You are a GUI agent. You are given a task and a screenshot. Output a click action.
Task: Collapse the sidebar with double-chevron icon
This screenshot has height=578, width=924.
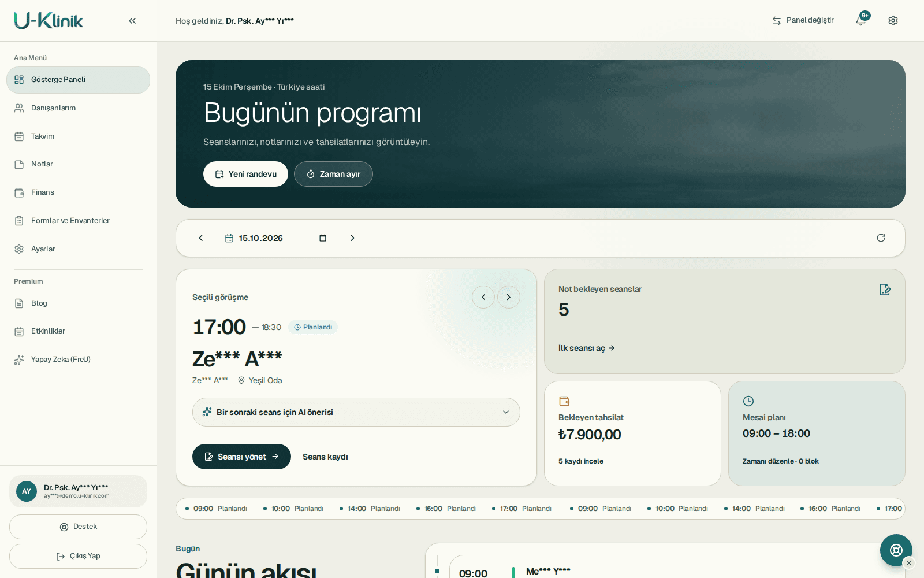coord(132,21)
